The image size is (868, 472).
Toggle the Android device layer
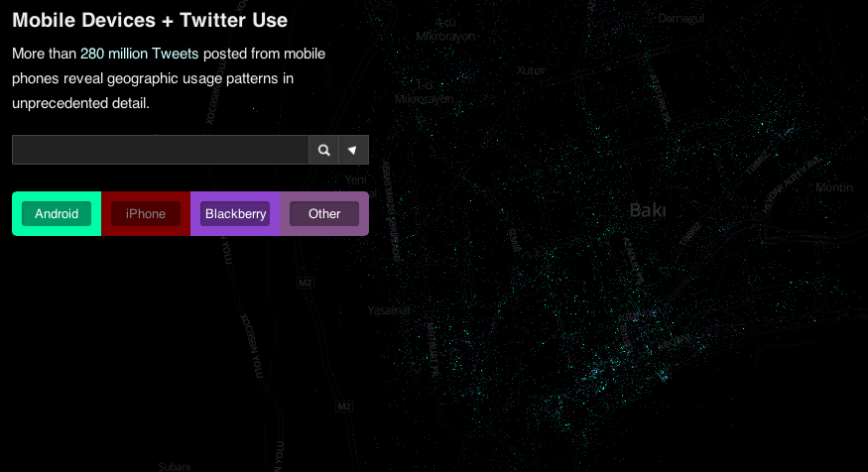[57, 213]
